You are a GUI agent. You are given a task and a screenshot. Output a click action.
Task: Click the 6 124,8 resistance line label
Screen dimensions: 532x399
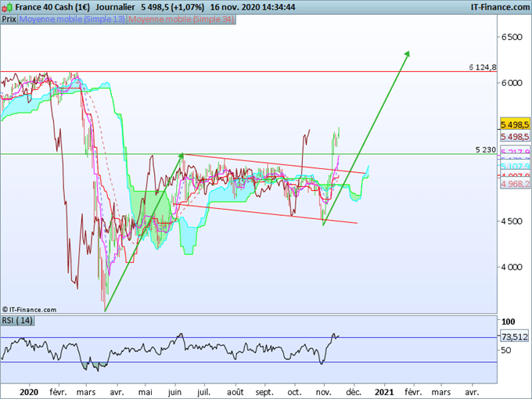point(483,67)
